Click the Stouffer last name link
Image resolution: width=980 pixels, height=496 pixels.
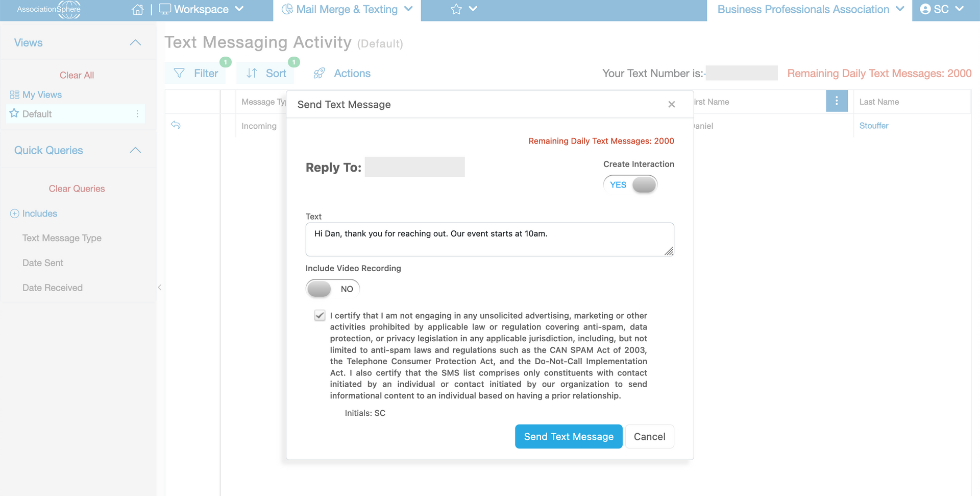click(873, 126)
